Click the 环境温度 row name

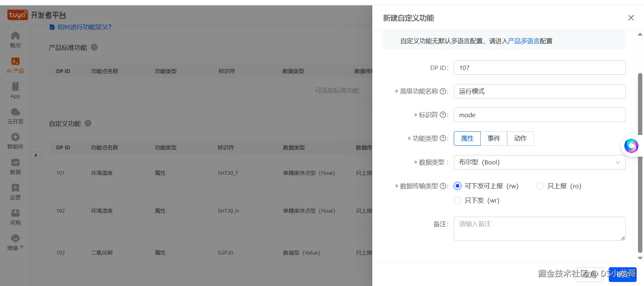click(102, 173)
